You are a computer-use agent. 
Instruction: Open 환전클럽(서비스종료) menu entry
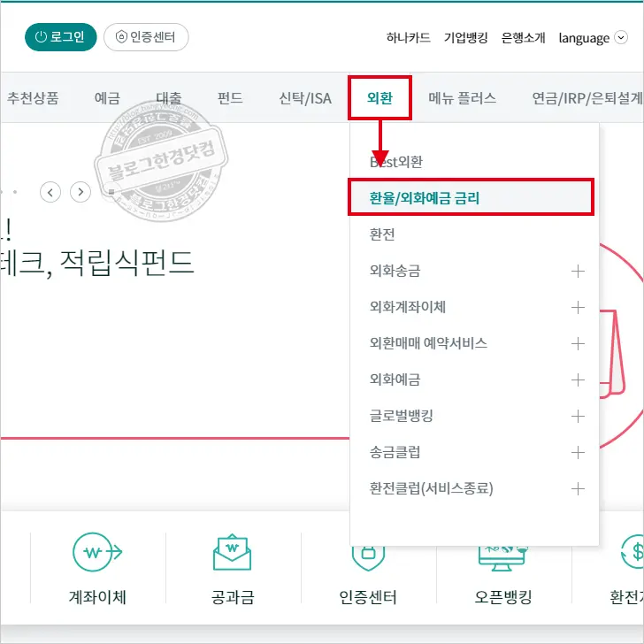coord(432,488)
